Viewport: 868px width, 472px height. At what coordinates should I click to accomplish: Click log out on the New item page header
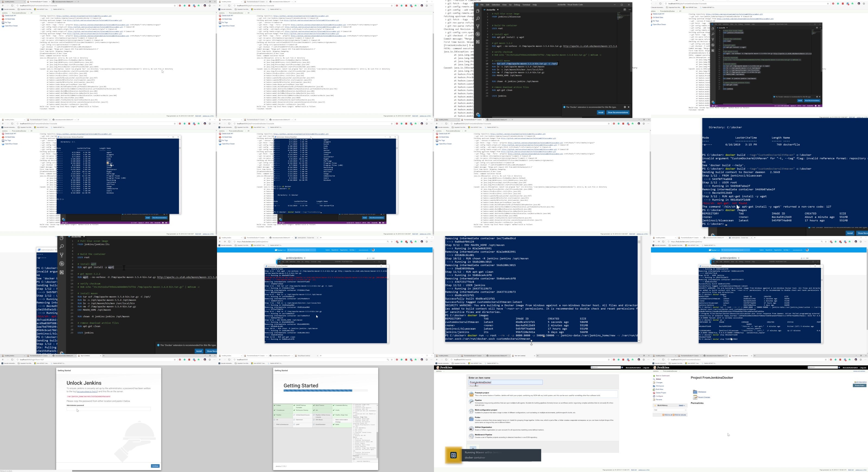point(646,368)
